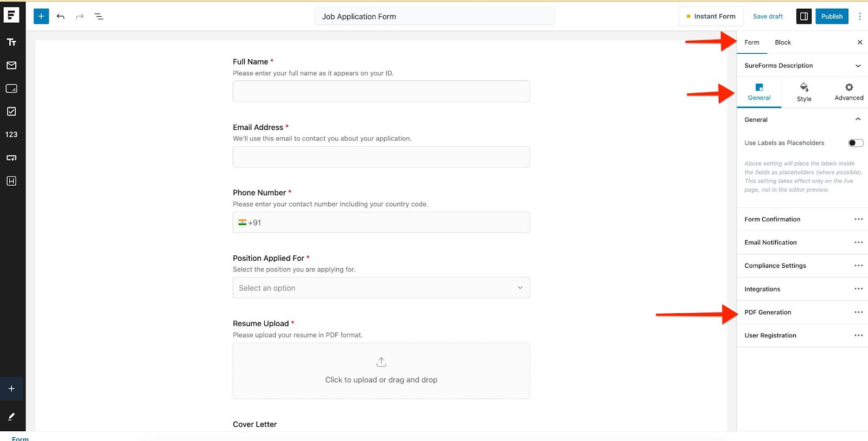The height and width of the screenshot is (441, 868).
Task: Open Email Notification options dots
Action: pyautogui.click(x=858, y=243)
